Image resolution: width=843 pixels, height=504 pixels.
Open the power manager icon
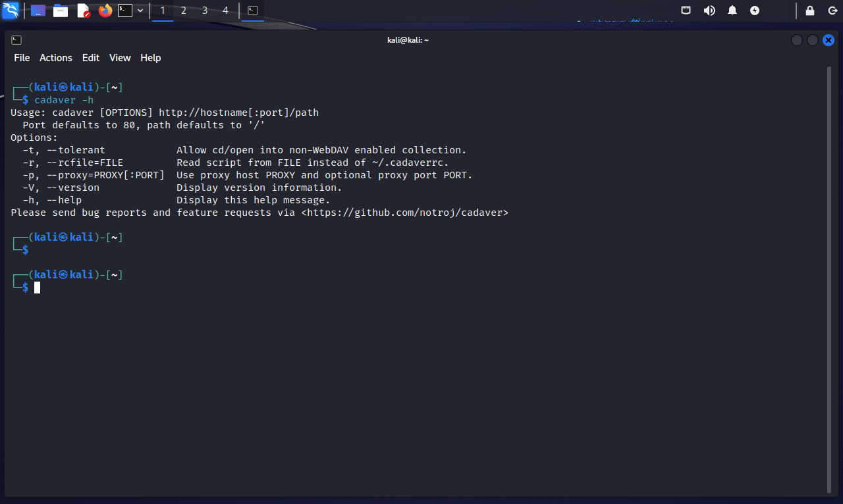coord(755,11)
